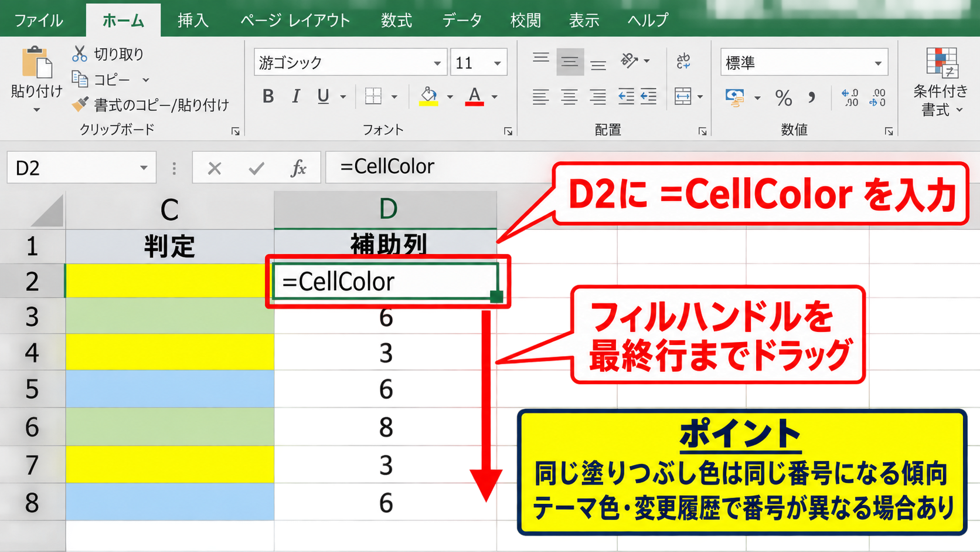Apply percent style format

click(784, 97)
